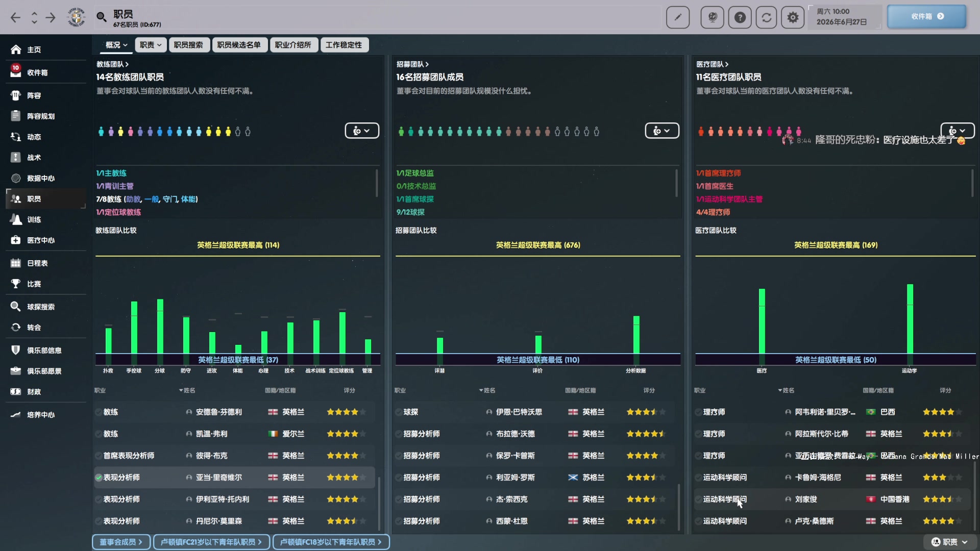Click the pencil edit icon
This screenshot has width=980, height=551.
click(678, 17)
